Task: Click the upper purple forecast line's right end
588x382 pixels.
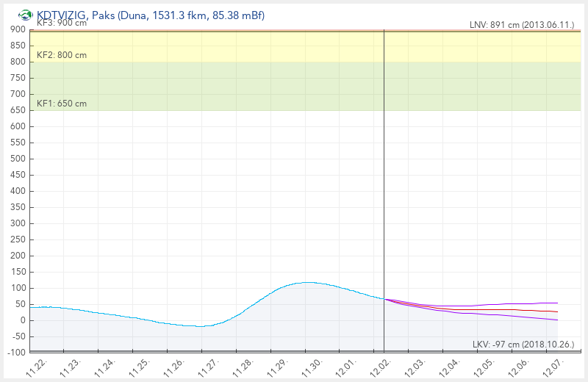Action: (x=556, y=303)
